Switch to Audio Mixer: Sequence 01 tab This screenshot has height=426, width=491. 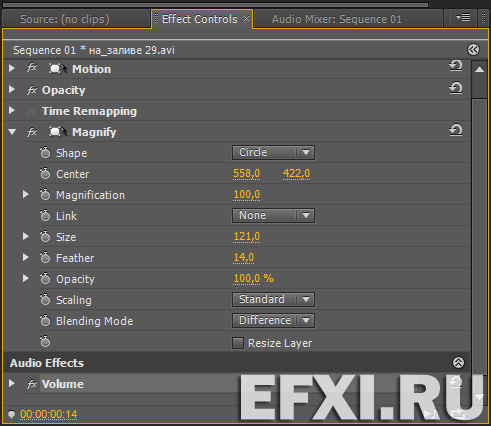click(337, 19)
